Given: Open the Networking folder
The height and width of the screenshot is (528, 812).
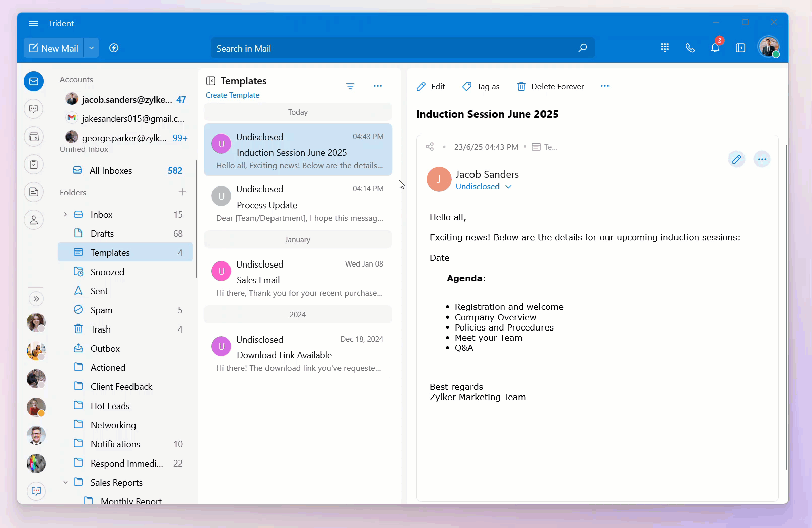Looking at the screenshot, I should tap(126, 425).
